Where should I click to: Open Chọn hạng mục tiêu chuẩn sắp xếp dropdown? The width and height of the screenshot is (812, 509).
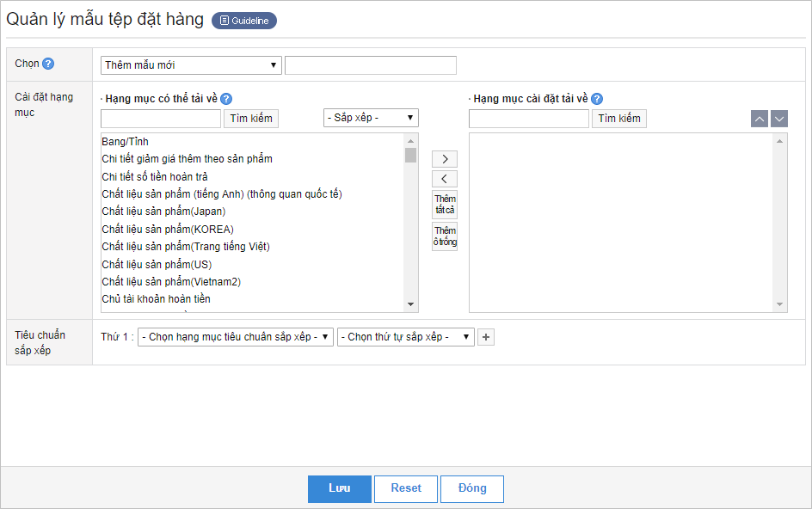tap(236, 337)
